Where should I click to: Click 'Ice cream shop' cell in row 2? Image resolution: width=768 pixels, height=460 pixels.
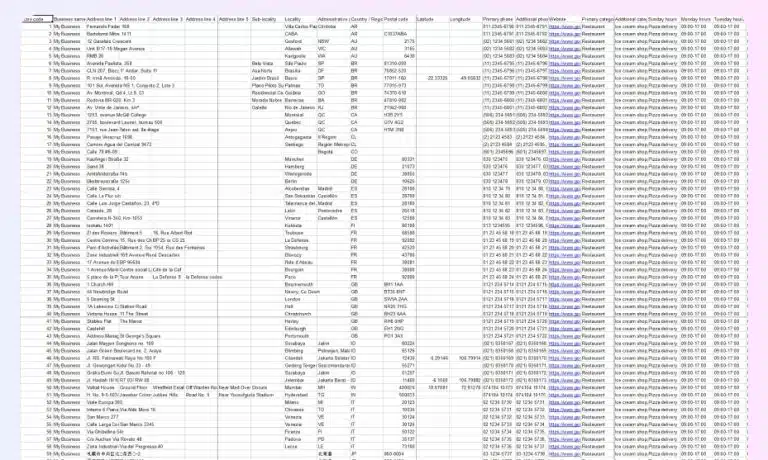tap(630, 34)
